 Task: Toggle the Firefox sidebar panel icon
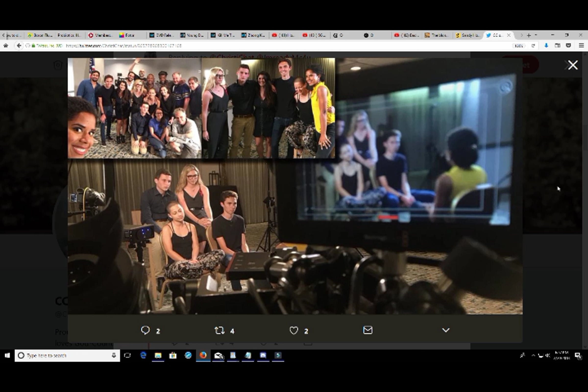557,46
